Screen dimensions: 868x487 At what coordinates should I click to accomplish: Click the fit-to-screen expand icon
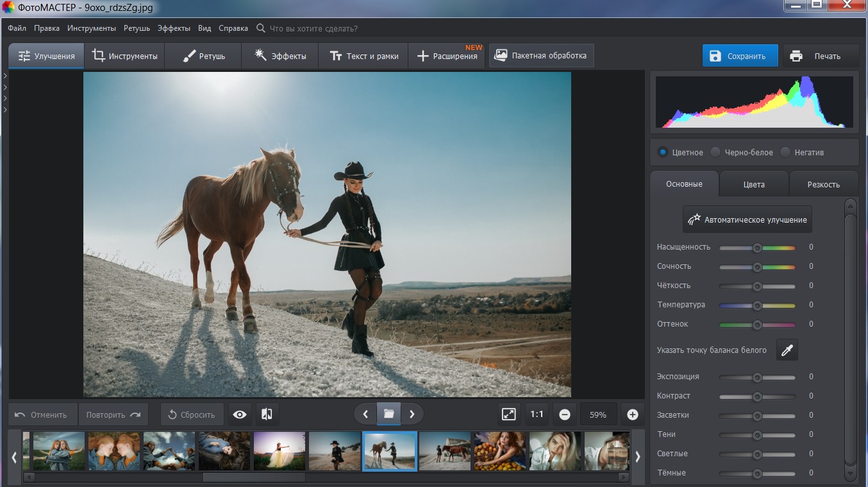(508, 414)
